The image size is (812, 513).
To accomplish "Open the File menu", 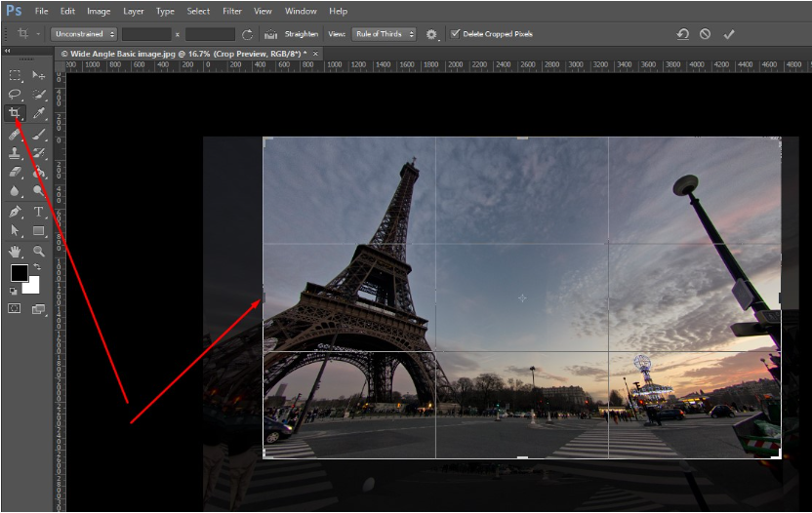I will click(x=41, y=11).
